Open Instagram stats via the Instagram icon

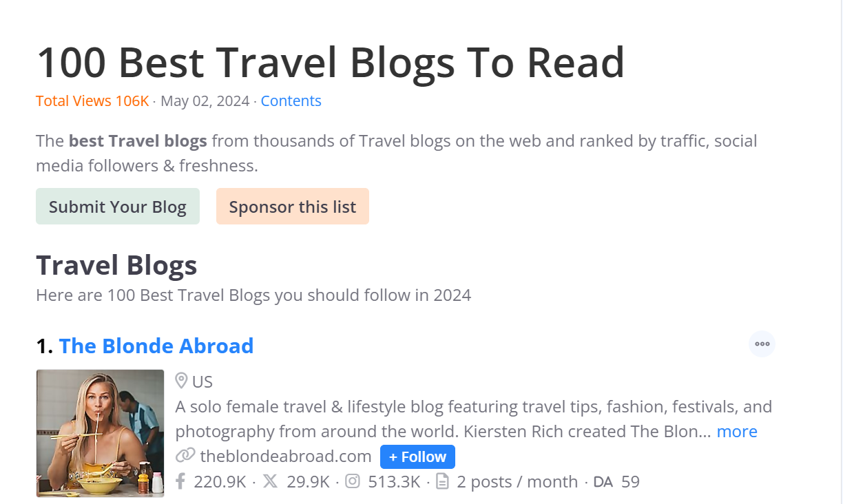tap(352, 481)
